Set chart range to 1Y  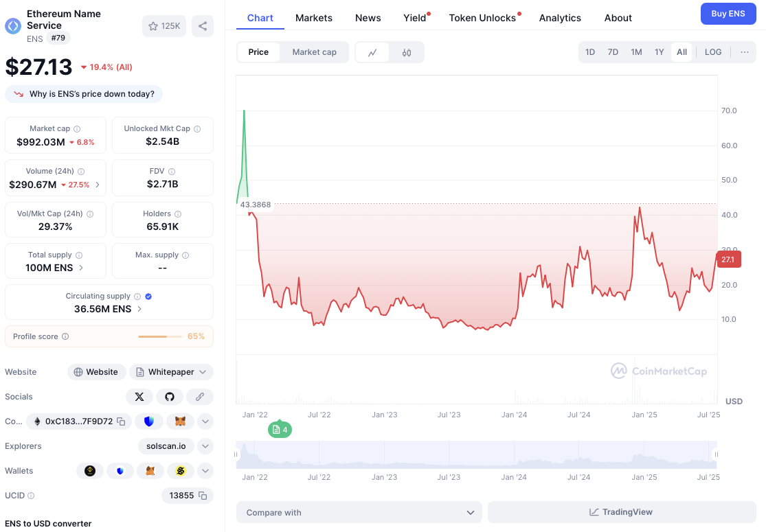659,52
